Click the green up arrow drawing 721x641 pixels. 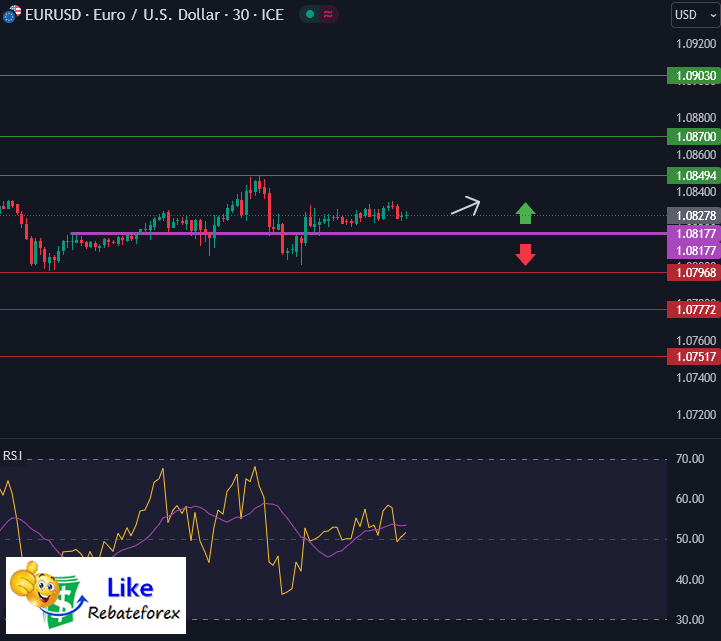525,213
